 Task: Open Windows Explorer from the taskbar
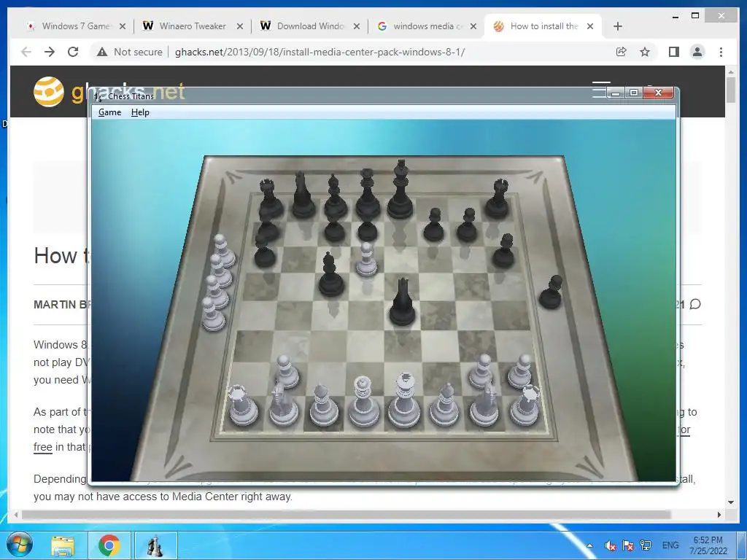click(63, 545)
